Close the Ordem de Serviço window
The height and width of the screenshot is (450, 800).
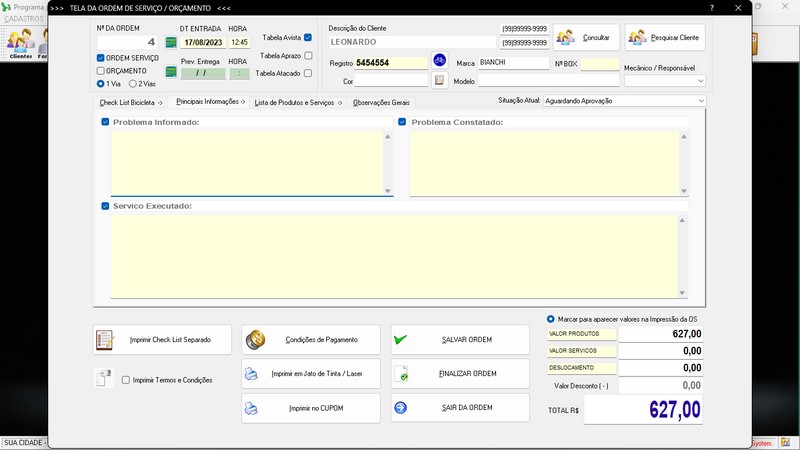(738, 8)
